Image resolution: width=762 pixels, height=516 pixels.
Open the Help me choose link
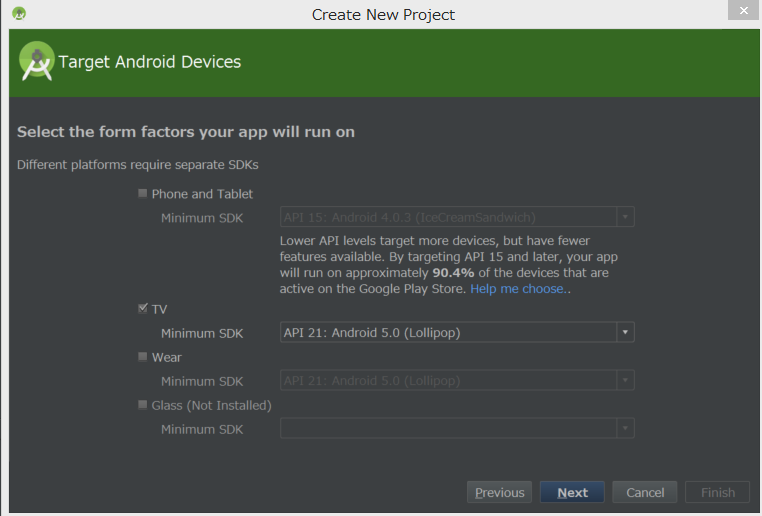click(518, 289)
